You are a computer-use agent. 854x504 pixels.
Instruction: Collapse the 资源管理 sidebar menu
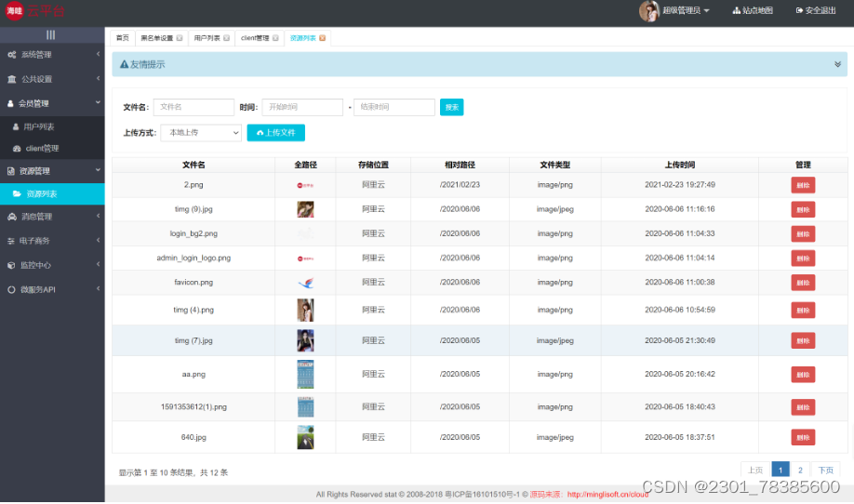click(52, 171)
